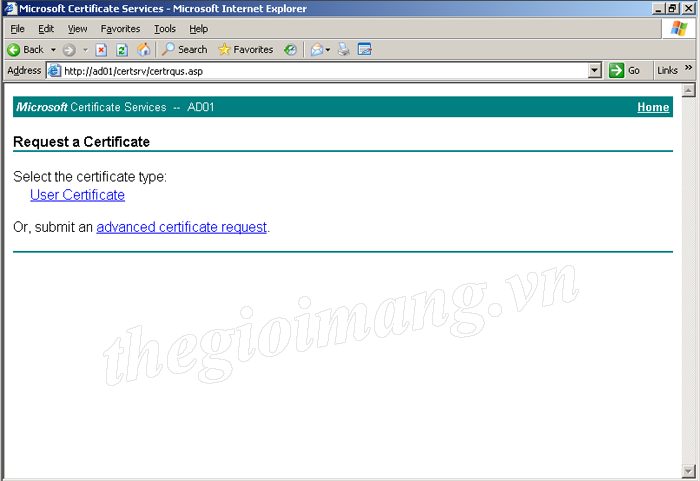Open the Tools menu
The image size is (700, 481).
pos(164,29)
